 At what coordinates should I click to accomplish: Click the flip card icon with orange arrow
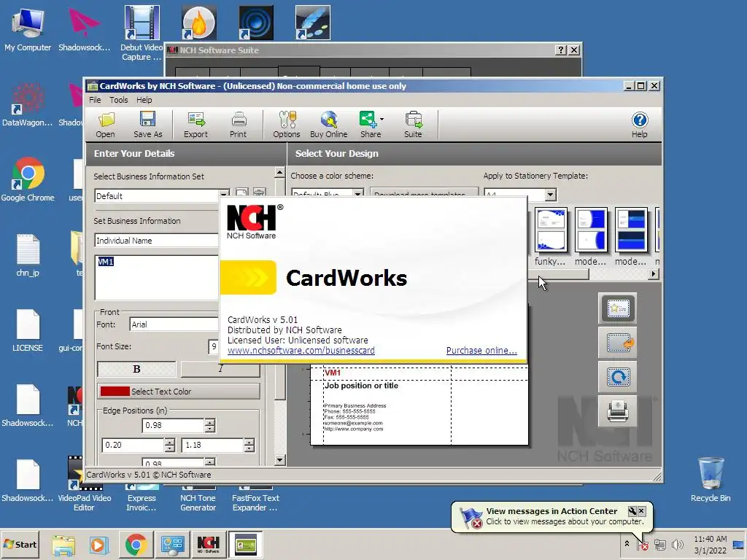tap(618, 343)
